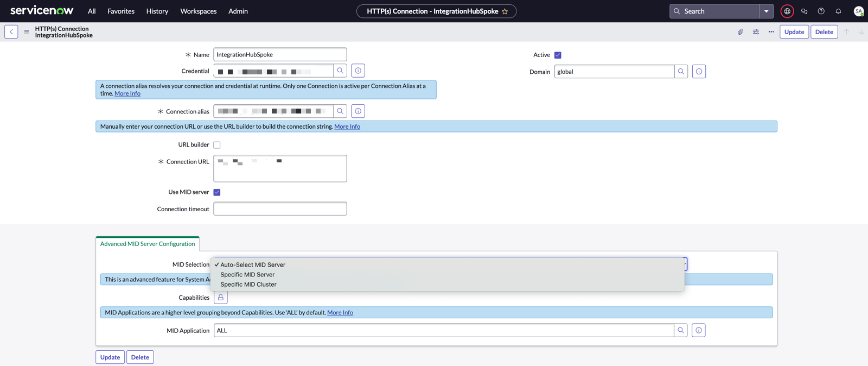Image resolution: width=868 pixels, height=366 pixels.
Task: Enable the URL builder checkbox
Action: click(217, 145)
